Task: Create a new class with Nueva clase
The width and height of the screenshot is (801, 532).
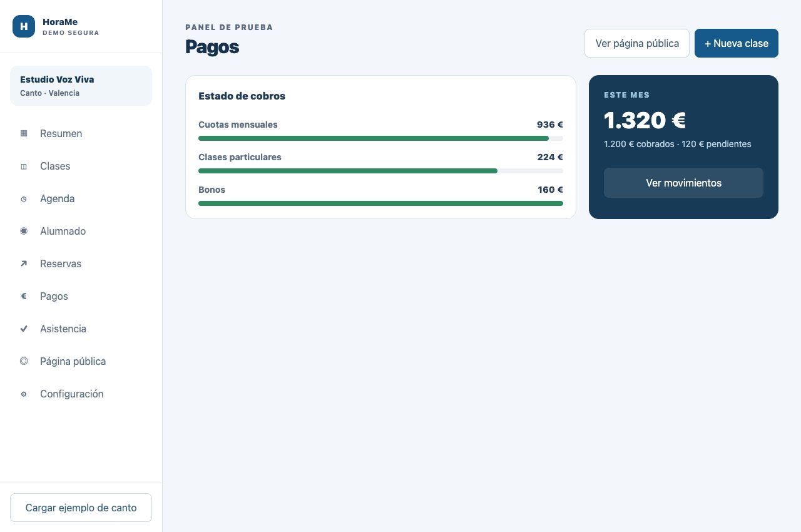Action: [x=737, y=43]
